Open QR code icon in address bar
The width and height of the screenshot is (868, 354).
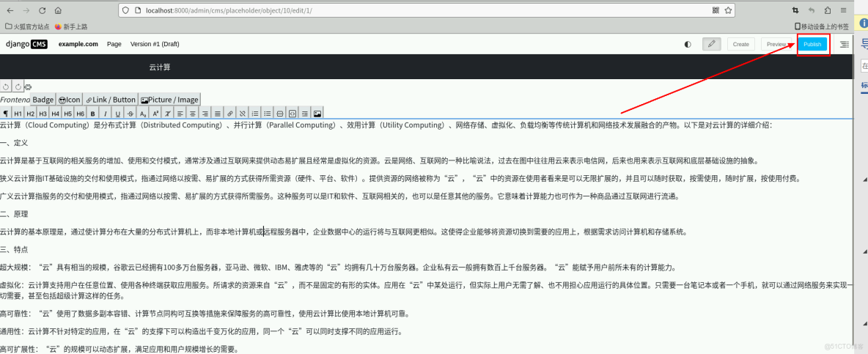coord(716,10)
